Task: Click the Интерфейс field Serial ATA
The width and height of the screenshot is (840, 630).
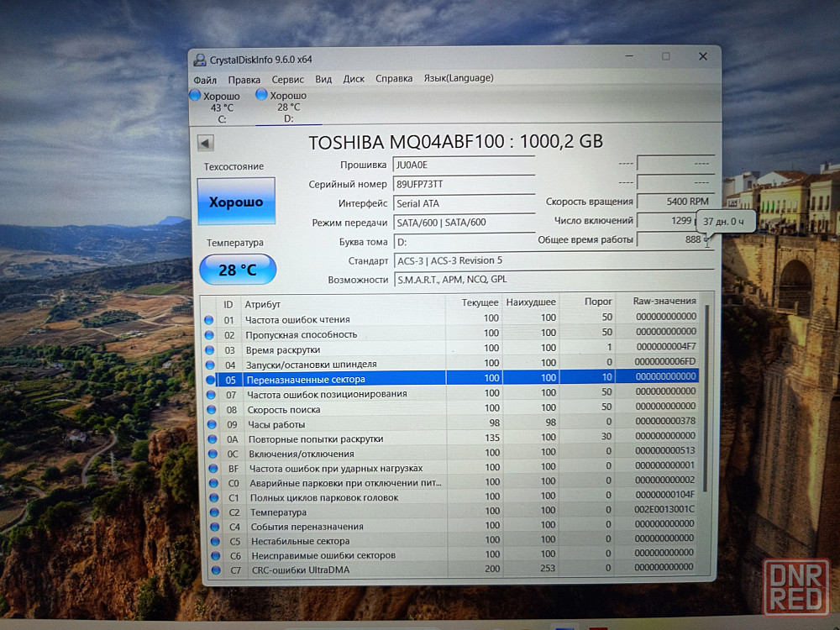Action: coord(464,203)
